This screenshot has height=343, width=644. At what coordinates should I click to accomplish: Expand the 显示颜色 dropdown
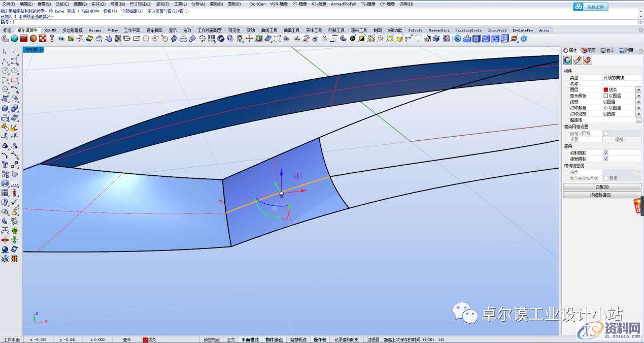[638, 96]
